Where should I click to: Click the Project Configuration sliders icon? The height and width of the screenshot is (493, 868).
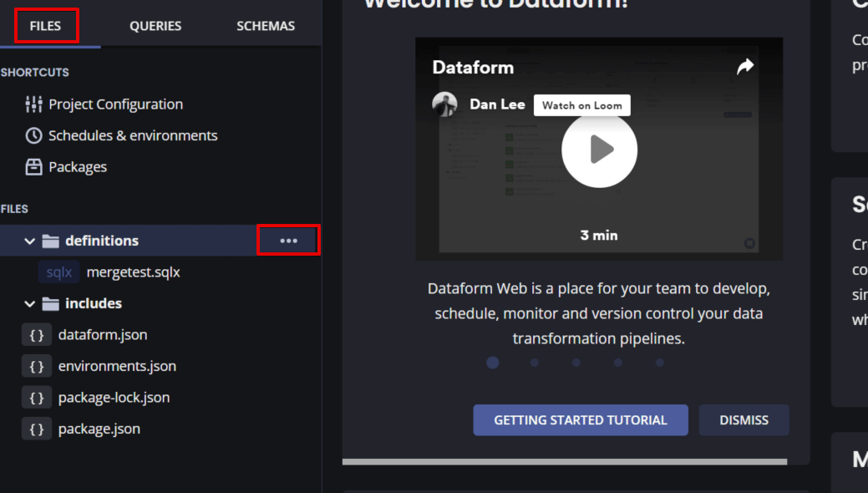click(33, 104)
